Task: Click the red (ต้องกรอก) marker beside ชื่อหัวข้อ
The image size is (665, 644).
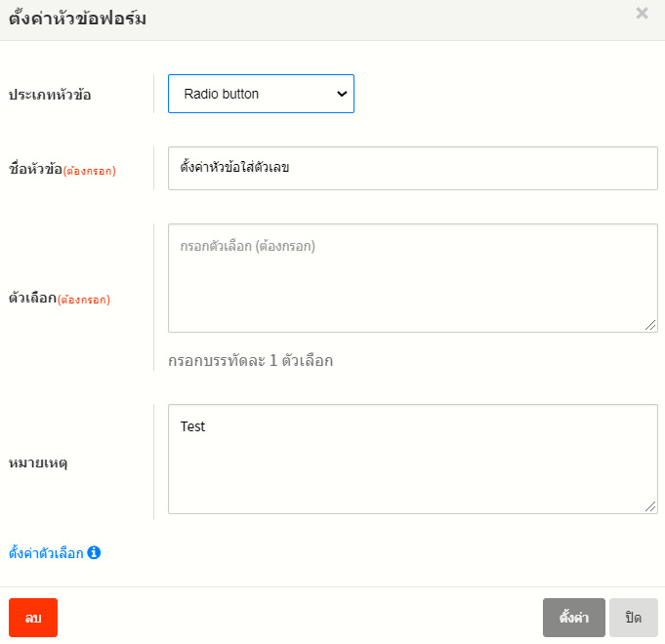Action: [x=89, y=171]
